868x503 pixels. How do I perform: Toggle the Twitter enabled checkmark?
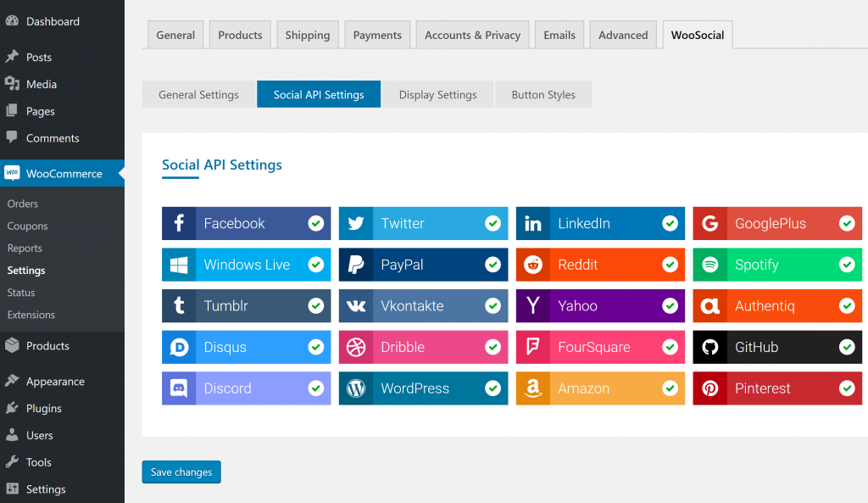tap(492, 223)
